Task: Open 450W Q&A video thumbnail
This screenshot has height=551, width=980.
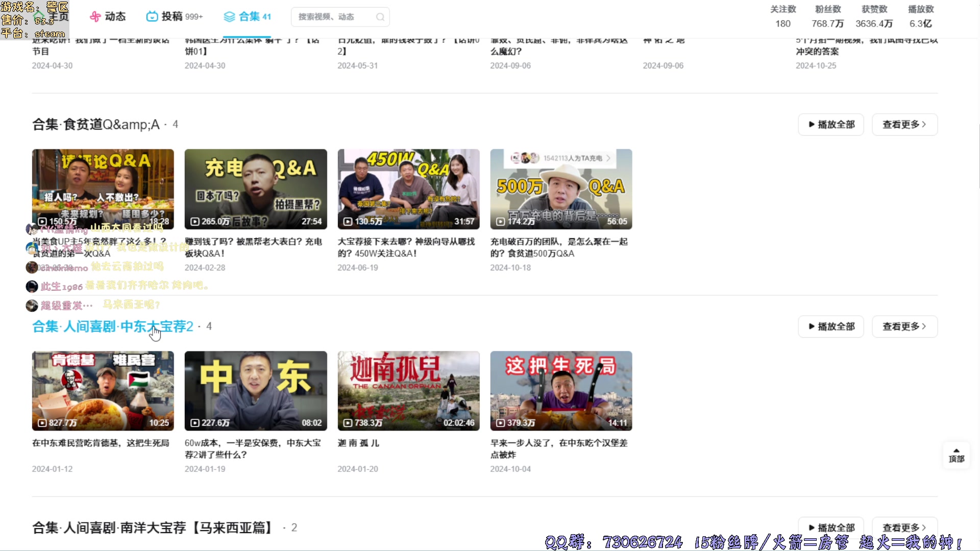Action: coord(408,189)
